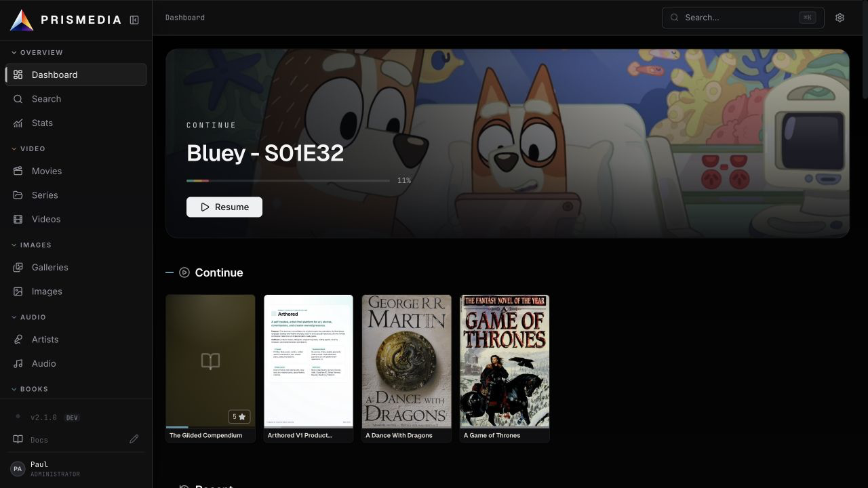The width and height of the screenshot is (868, 488).
Task: Open the Audio page
Action: 76,363
